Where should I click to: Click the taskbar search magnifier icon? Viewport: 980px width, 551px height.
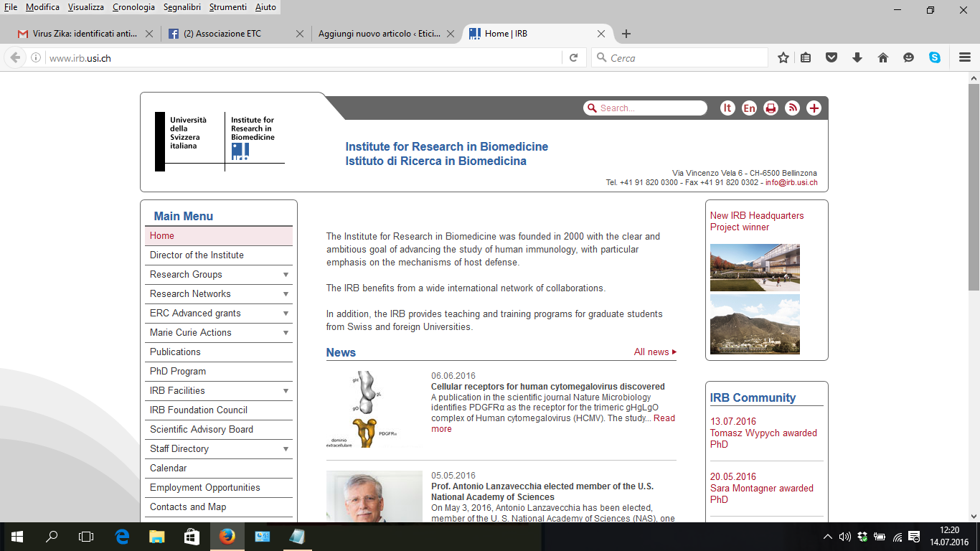52,537
